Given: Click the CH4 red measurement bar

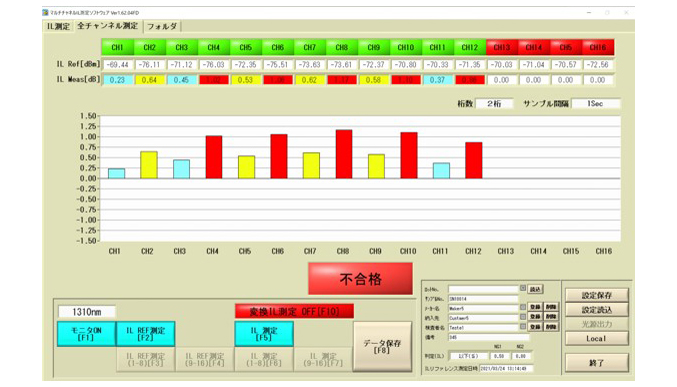Looking at the screenshot, I should tap(214, 157).
